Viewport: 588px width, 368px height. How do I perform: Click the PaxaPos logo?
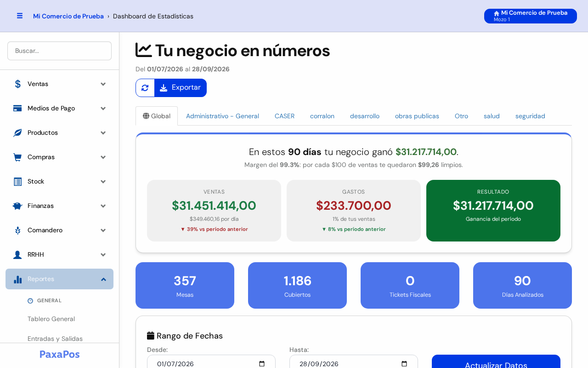pos(60,354)
